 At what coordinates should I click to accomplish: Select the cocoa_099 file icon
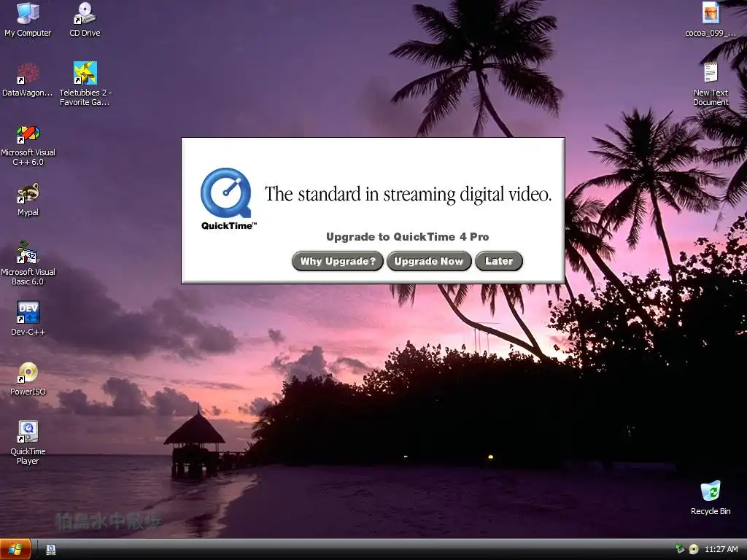[711, 15]
